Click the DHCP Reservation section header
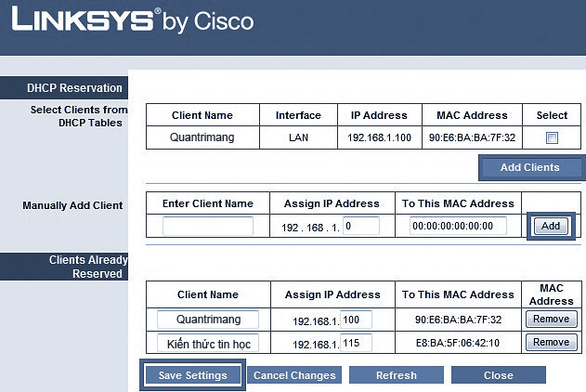586x392 pixels. click(x=63, y=88)
